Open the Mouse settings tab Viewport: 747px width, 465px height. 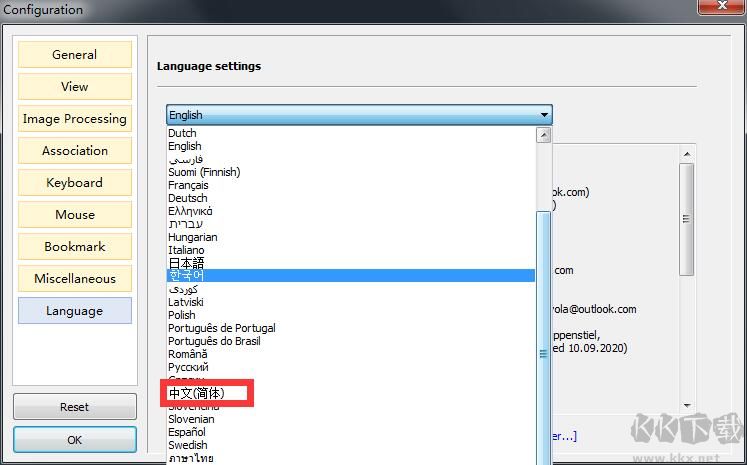point(75,214)
